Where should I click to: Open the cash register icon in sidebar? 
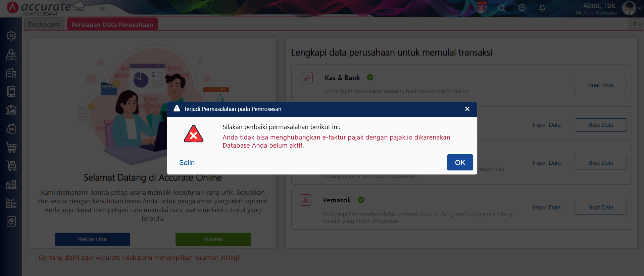click(11, 54)
